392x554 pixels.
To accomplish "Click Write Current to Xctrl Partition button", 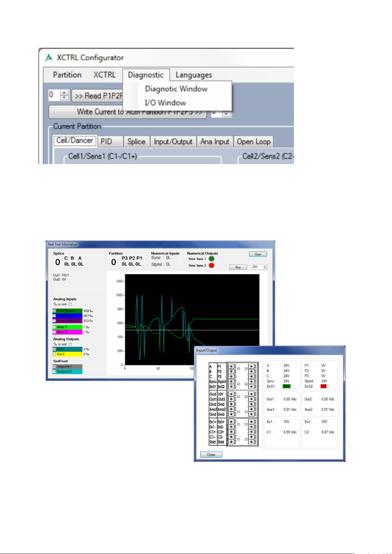I will click(128, 112).
